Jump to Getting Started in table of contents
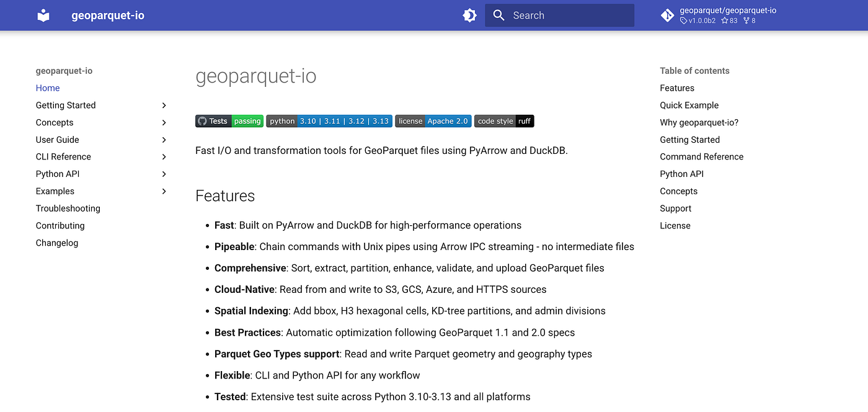Screen dimensions: 868x412 click(x=690, y=140)
